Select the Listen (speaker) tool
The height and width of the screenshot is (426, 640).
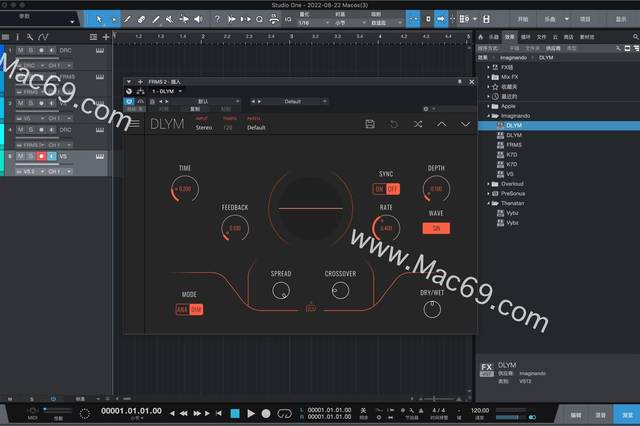click(198, 19)
